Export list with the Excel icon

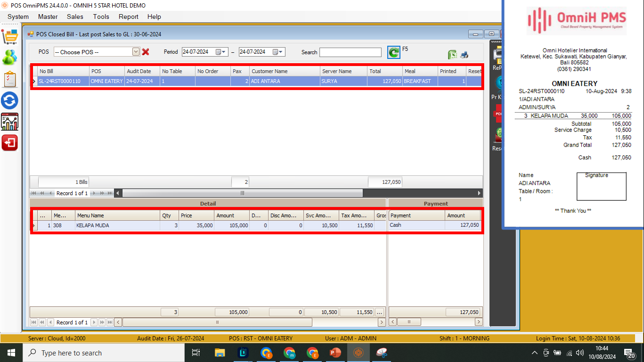click(452, 55)
